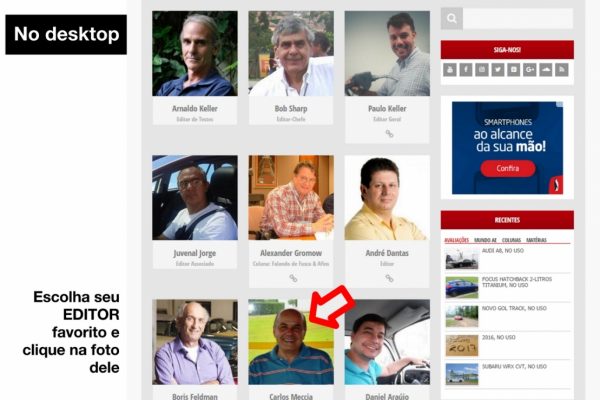Switch to the Matérias tab
This screenshot has width=600, height=400.
(x=536, y=240)
